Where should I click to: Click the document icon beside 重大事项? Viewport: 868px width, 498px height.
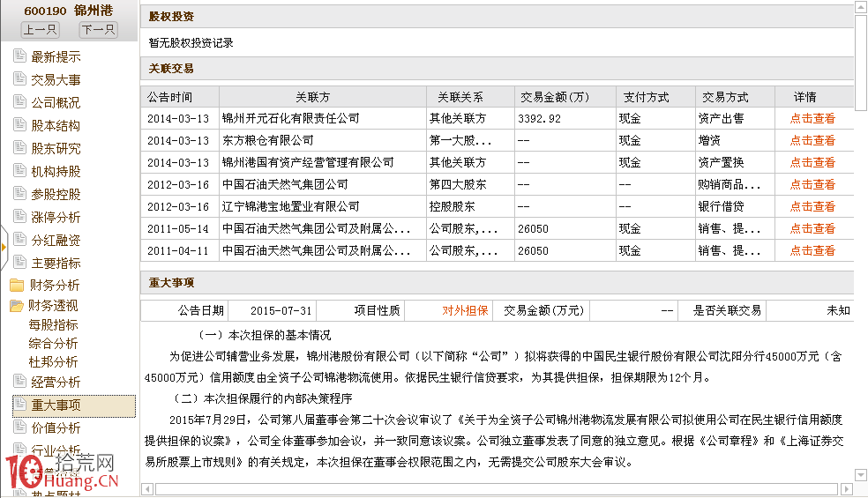click(19, 404)
